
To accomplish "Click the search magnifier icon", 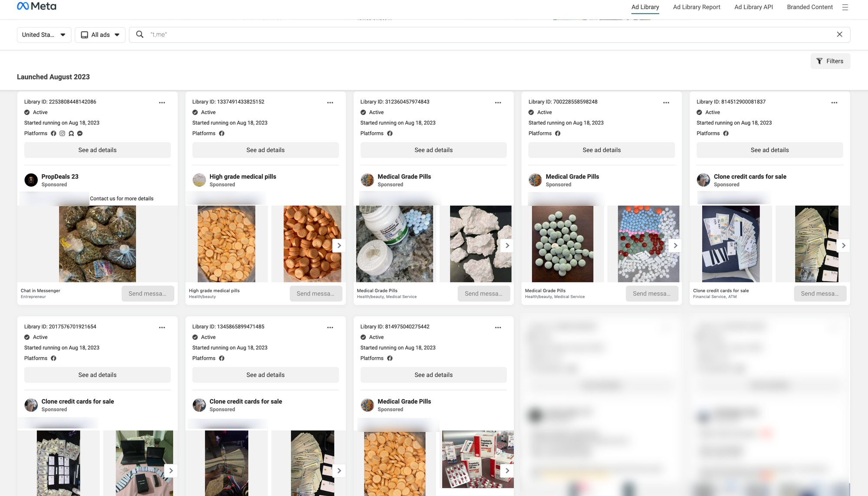I will pos(140,35).
